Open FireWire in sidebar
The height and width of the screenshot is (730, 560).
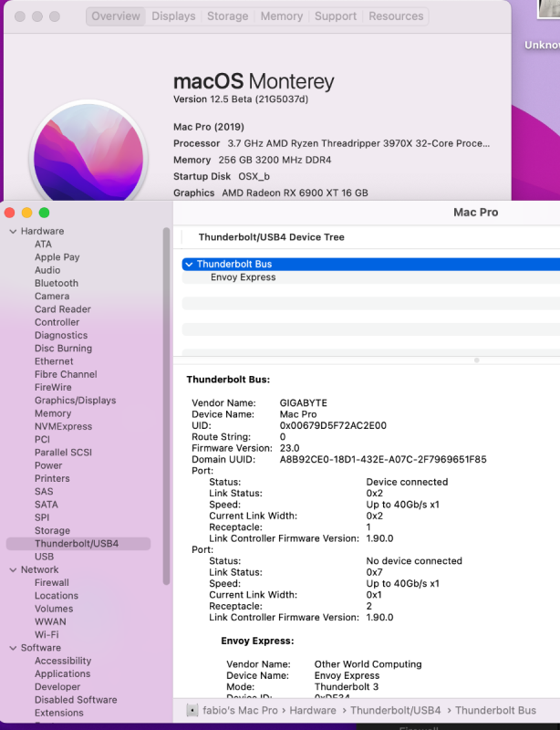(x=53, y=387)
